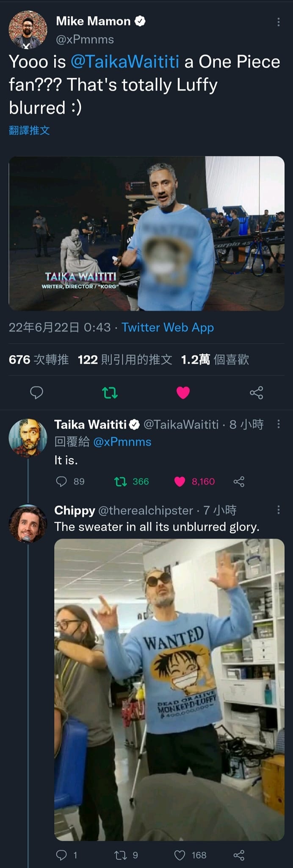Tap the retweet icon showing 9 on Chippy's tweet
The width and height of the screenshot is (293, 868).
coord(121,855)
